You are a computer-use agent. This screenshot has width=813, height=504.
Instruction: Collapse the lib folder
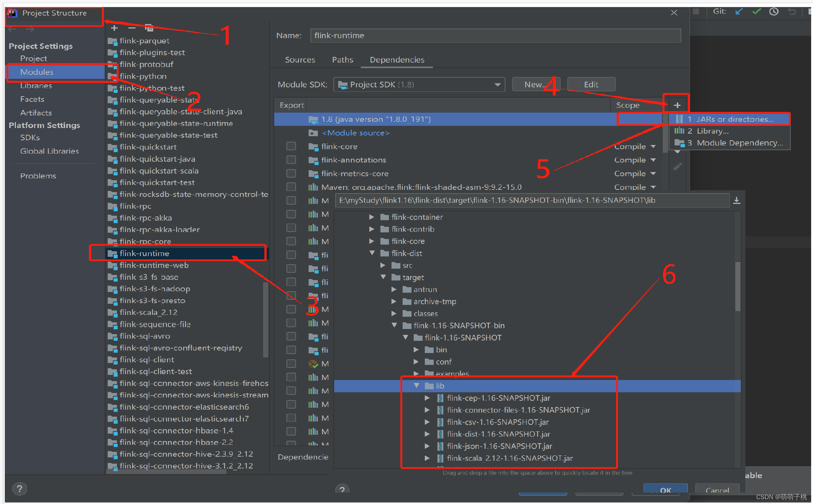(416, 386)
